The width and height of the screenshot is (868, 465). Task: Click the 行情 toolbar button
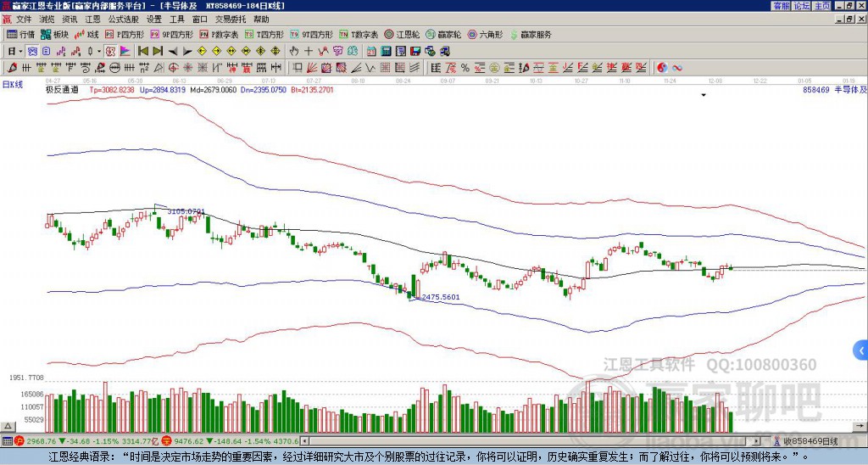pos(20,34)
